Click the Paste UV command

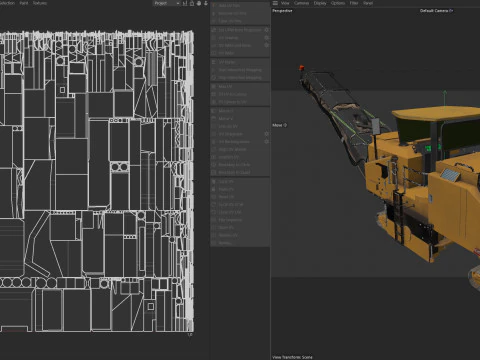pyautogui.click(x=240, y=189)
